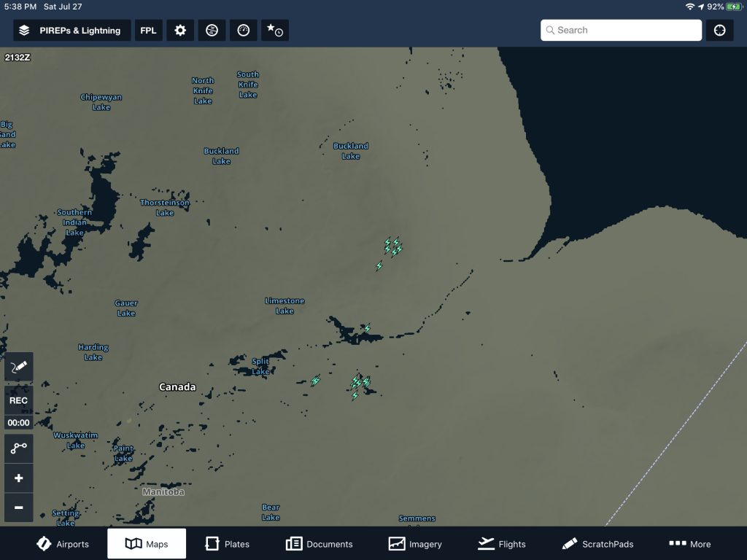Select the annotation pen tool
Viewport: 747px width, 560px height.
pyautogui.click(x=19, y=367)
